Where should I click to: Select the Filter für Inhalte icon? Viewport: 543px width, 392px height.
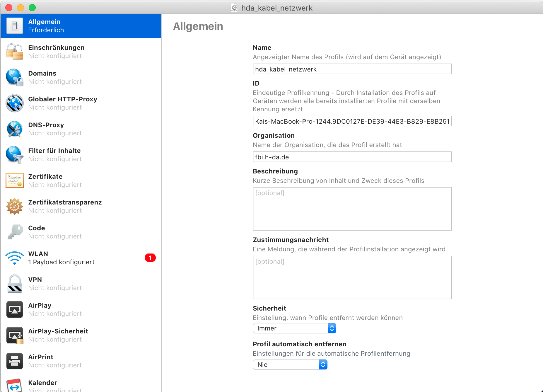(14, 155)
